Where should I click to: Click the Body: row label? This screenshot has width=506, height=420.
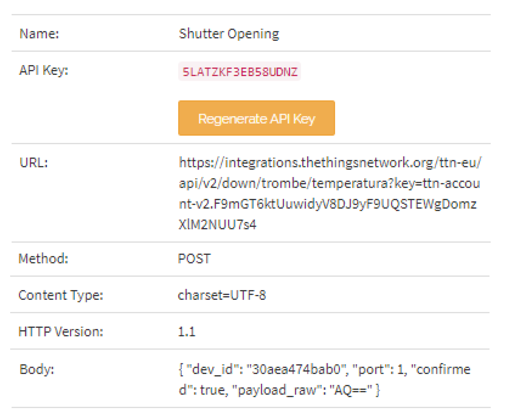click(x=37, y=369)
